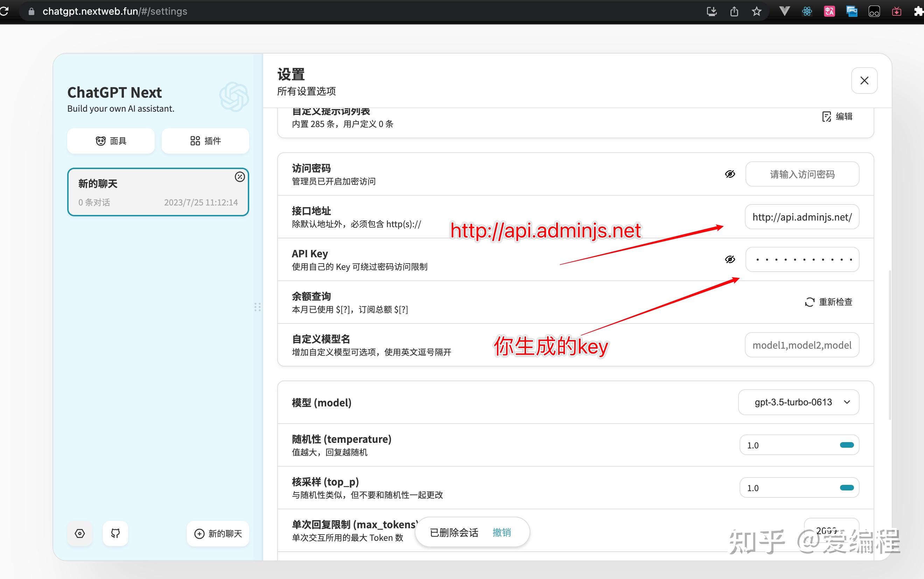Click 撤销 to undo the deleted conversation

point(502,532)
